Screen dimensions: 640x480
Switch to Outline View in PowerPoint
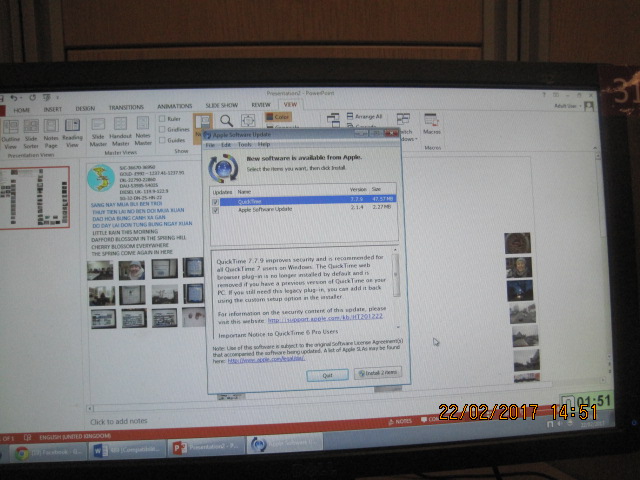[x=11, y=134]
